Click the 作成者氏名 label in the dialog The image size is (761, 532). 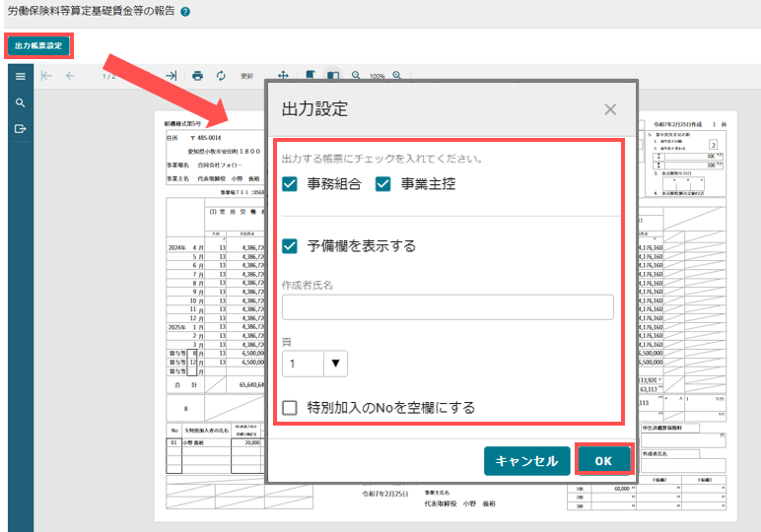[308, 285]
